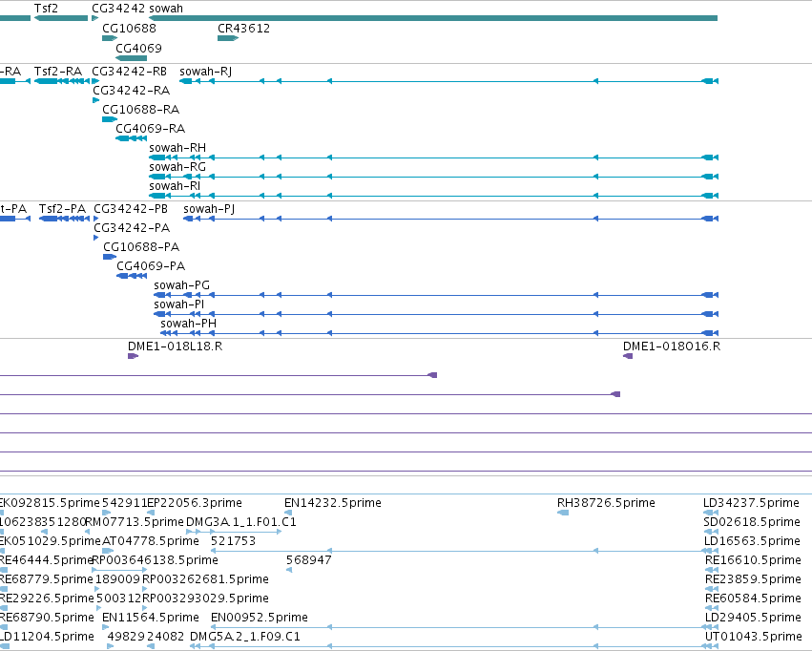Select the sowah-RG transcript label
The height and width of the screenshot is (651, 812).
(x=177, y=167)
